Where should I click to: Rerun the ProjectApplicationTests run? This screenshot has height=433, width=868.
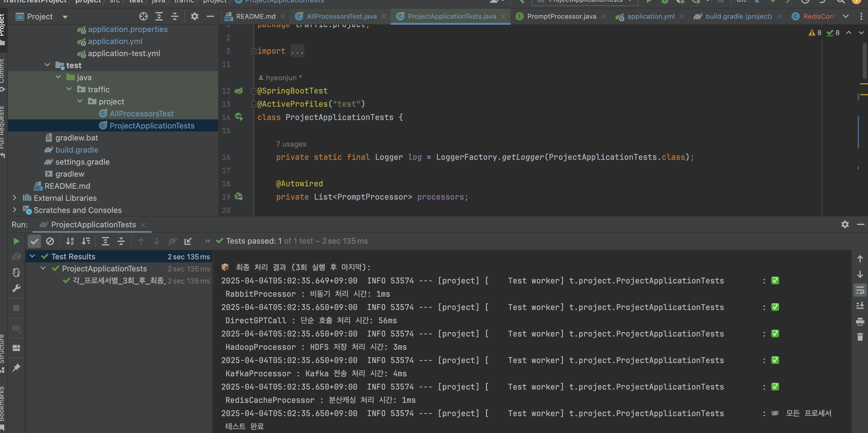coord(16,241)
